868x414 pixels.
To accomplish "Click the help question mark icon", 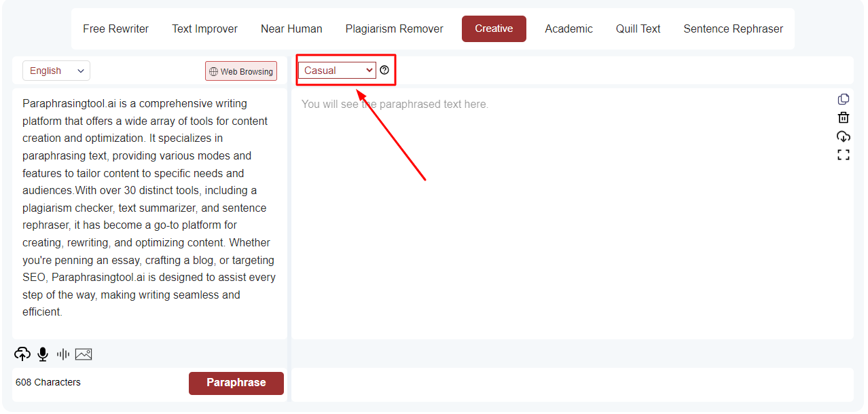I will [384, 70].
